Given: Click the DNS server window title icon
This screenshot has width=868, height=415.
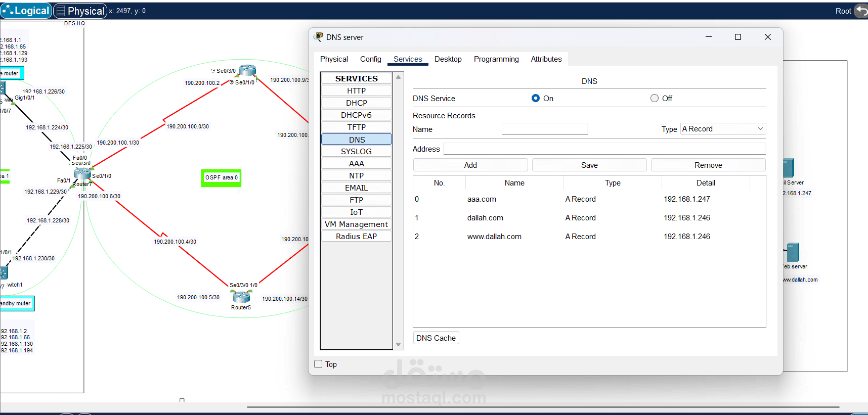Looking at the screenshot, I should [319, 37].
